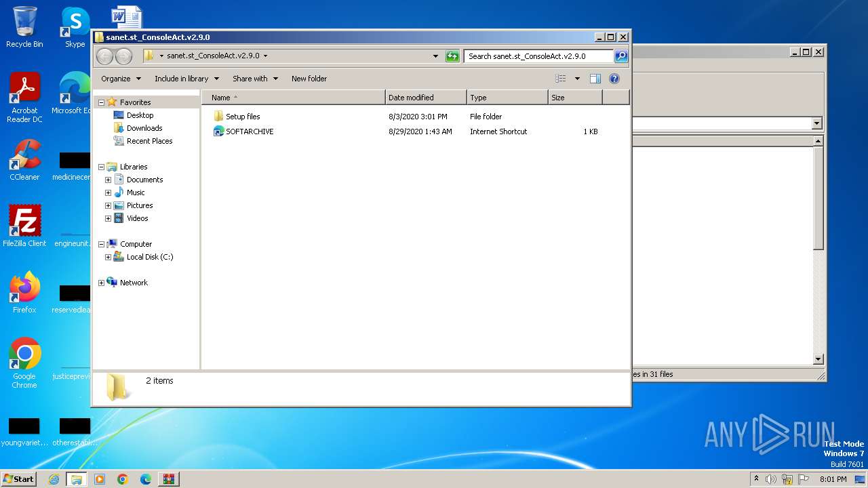Image resolution: width=868 pixels, height=488 pixels.
Task: Select Pictures library in tree
Action: 139,205
